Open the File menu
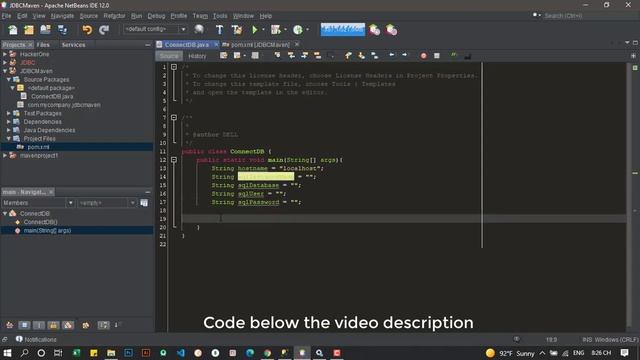The image size is (640, 360). (7, 16)
